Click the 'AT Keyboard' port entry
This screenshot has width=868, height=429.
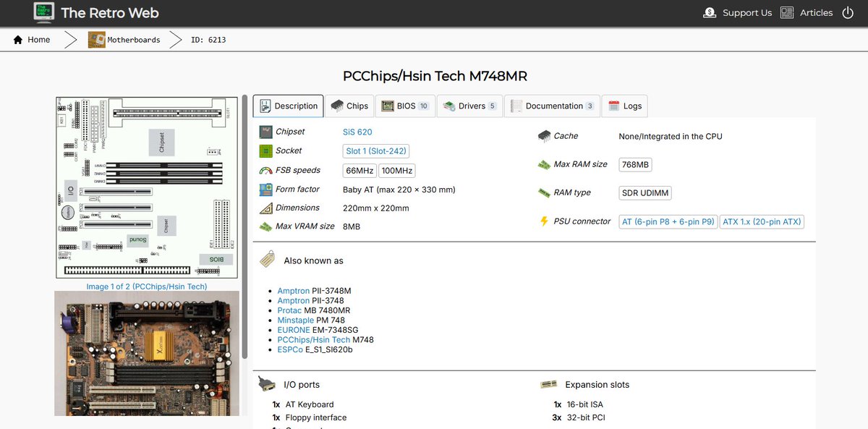point(310,404)
